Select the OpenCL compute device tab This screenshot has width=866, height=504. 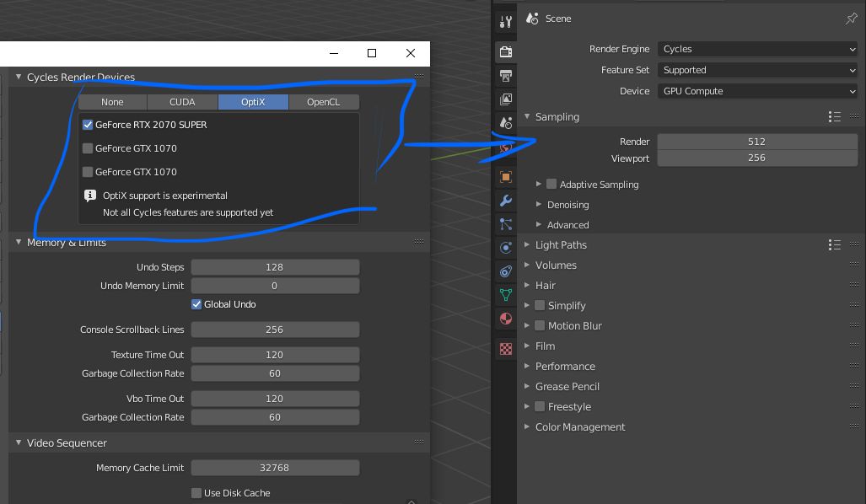click(x=324, y=102)
